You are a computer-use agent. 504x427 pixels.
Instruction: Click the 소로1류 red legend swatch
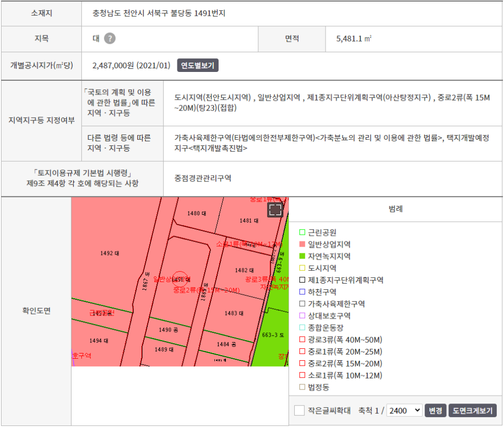302,375
